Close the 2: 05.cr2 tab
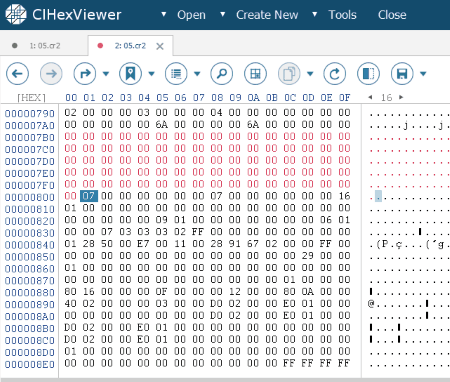 point(160,46)
